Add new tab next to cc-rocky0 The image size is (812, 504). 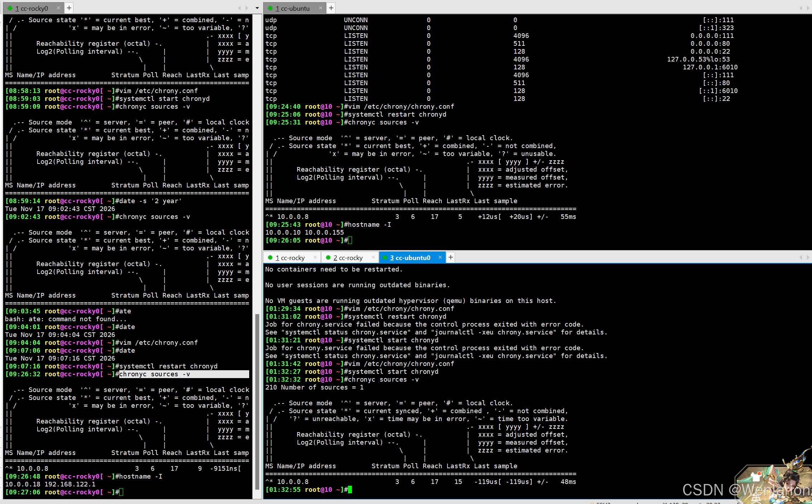coord(69,8)
